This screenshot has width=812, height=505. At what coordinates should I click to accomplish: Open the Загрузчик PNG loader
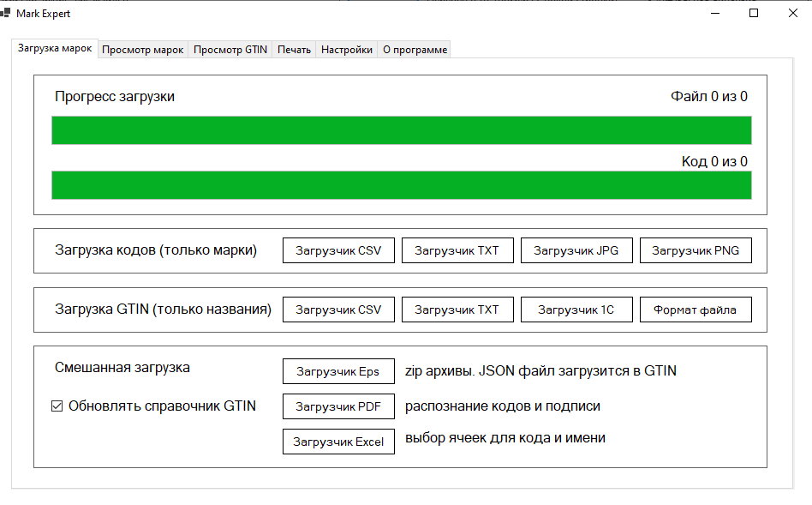coord(696,251)
